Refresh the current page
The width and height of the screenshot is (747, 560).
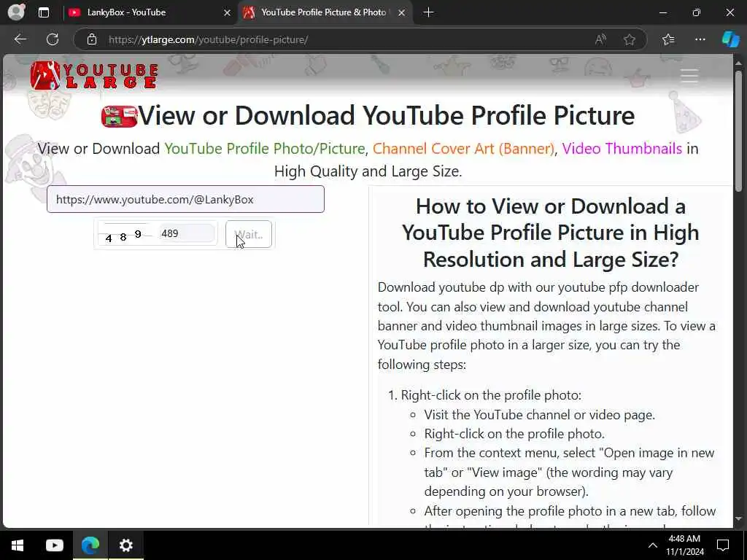pyautogui.click(x=53, y=39)
